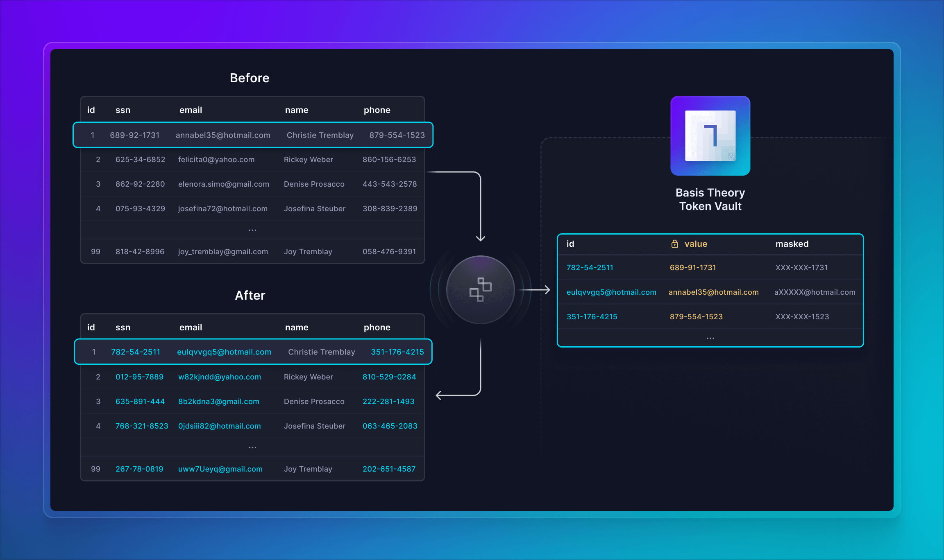
Task: Click the 'value' column header in vault table
Action: 696,244
